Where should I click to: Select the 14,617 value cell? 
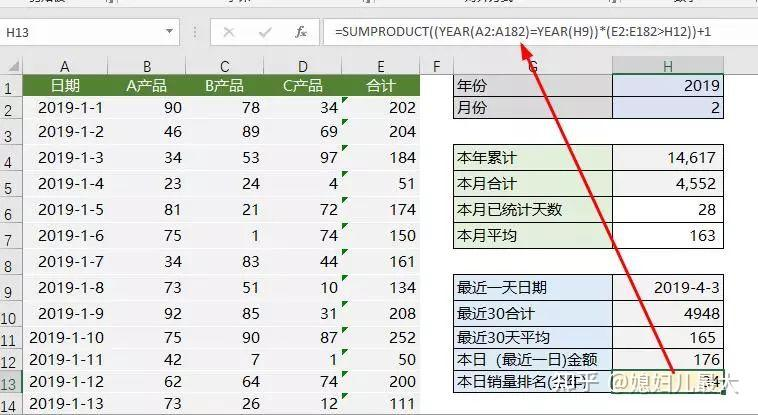(668, 157)
